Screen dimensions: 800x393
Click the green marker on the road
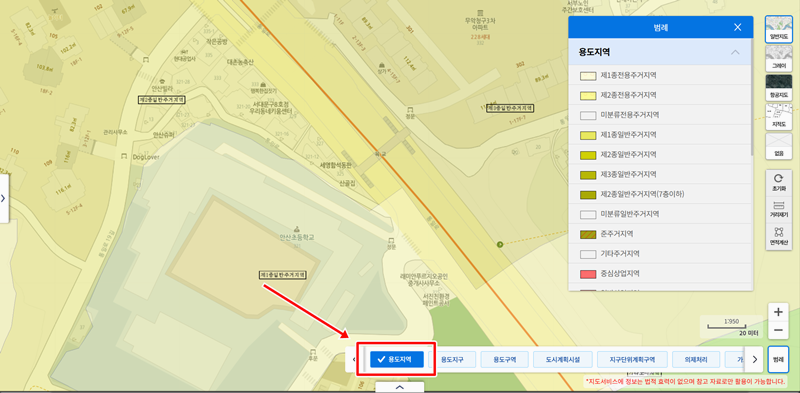click(x=500, y=245)
